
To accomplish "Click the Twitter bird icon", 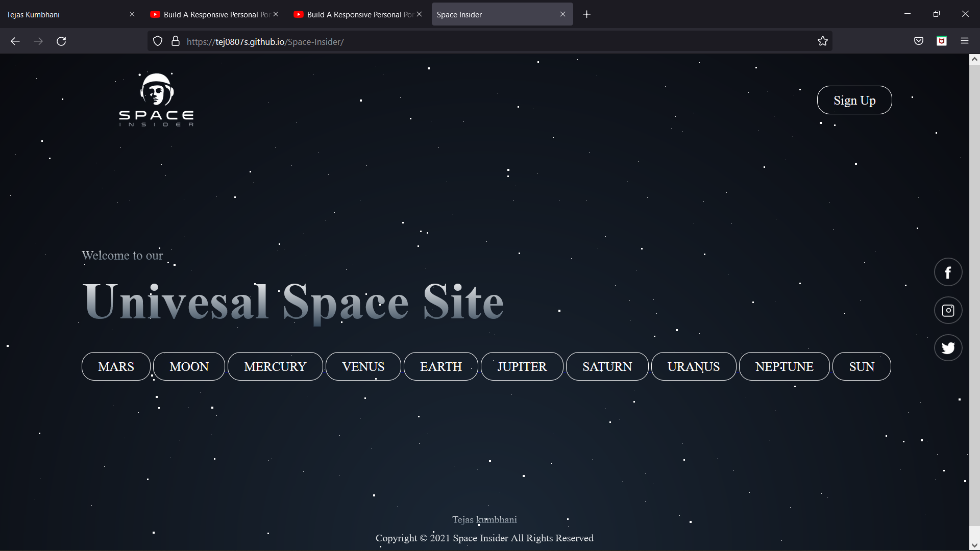I will click(x=948, y=348).
